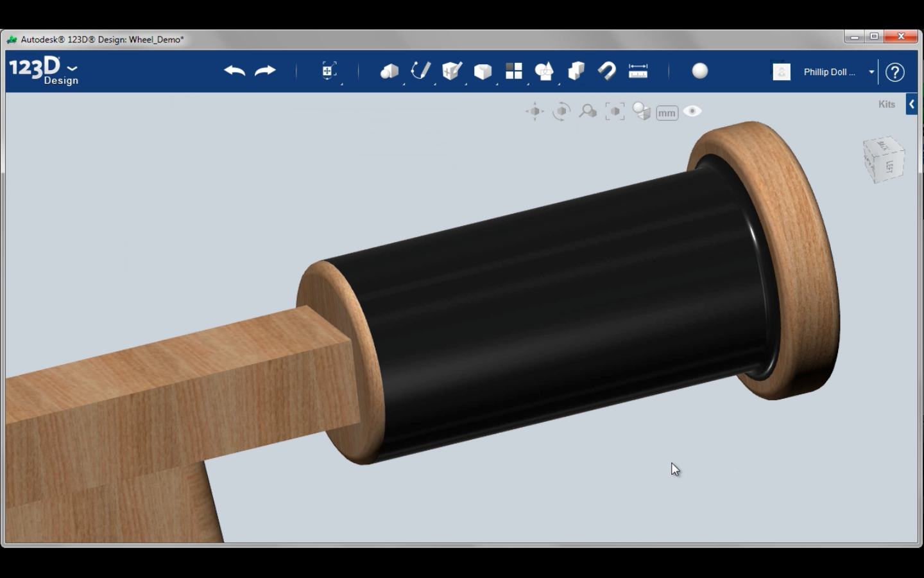Minimize the 123D Design window
Image resolution: width=924 pixels, height=578 pixels.
(854, 37)
